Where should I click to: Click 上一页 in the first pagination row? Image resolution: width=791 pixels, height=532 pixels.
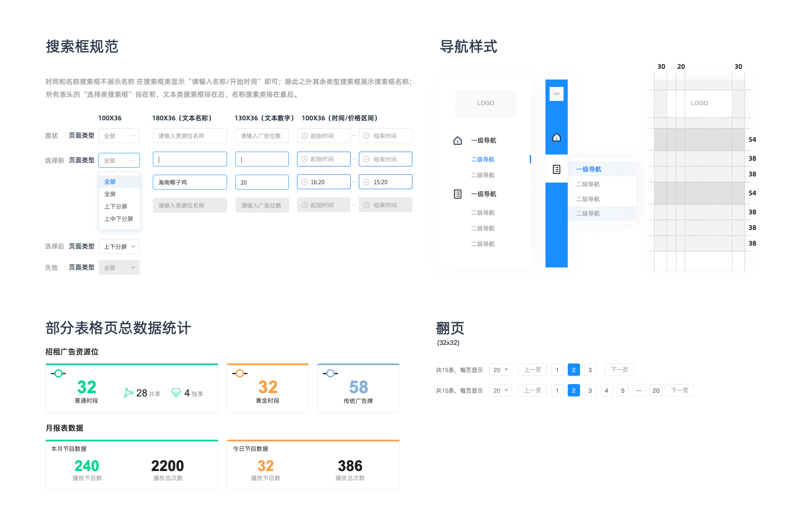tap(532, 370)
